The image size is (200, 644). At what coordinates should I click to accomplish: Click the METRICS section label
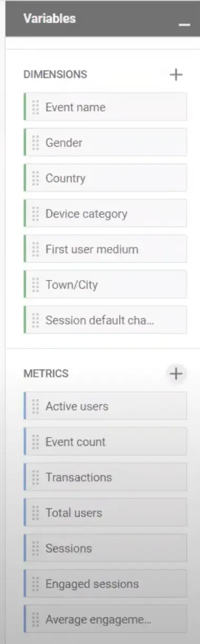[x=46, y=374]
